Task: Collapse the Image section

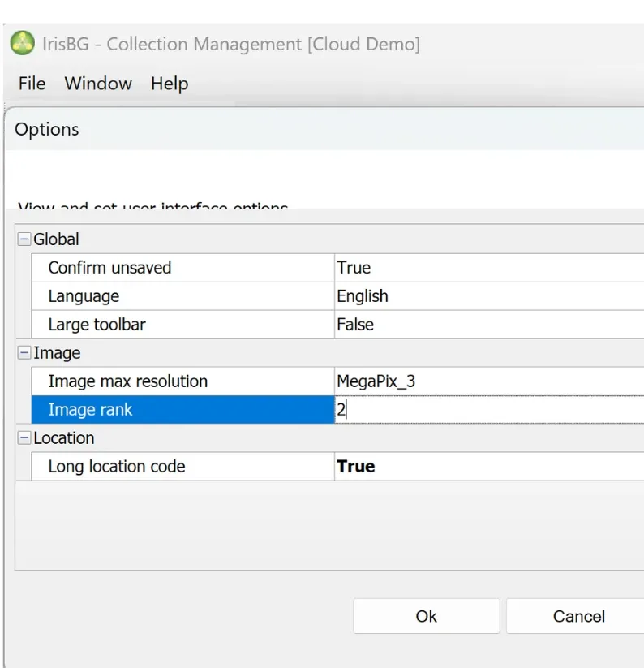Action: point(24,353)
